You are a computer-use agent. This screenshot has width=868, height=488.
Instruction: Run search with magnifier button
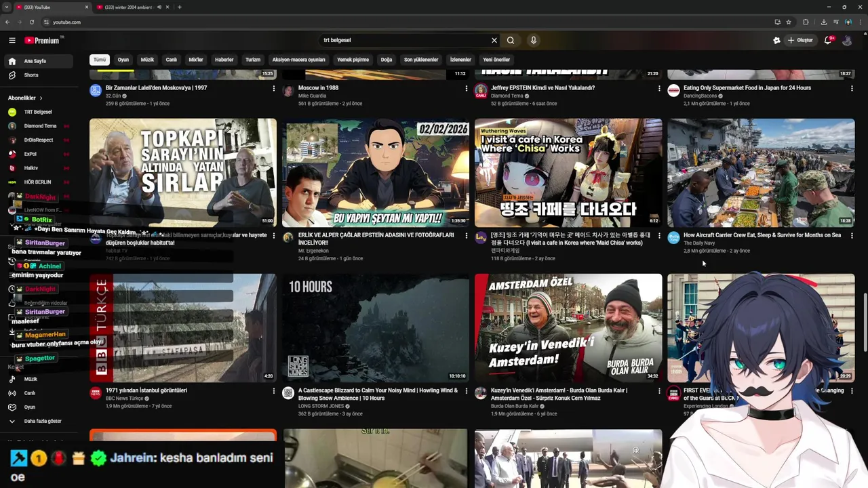tap(511, 40)
